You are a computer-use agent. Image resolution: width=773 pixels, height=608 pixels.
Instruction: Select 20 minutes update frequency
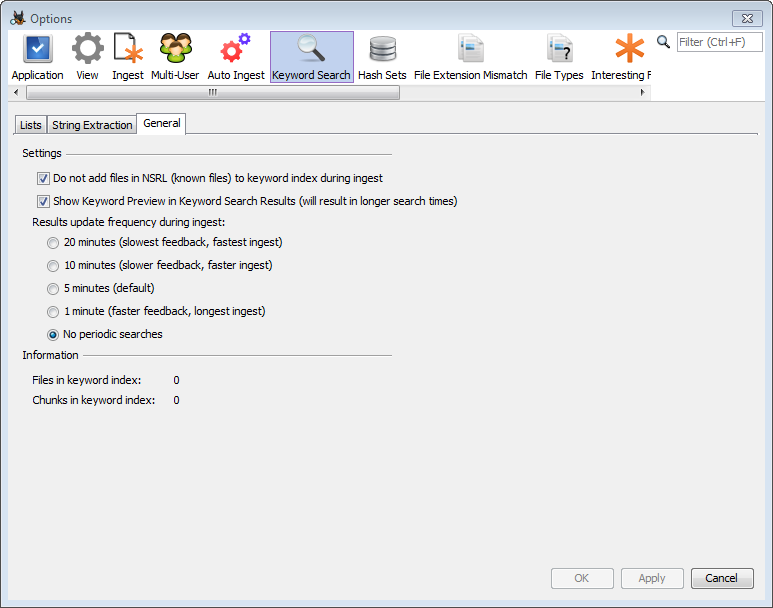click(53, 242)
